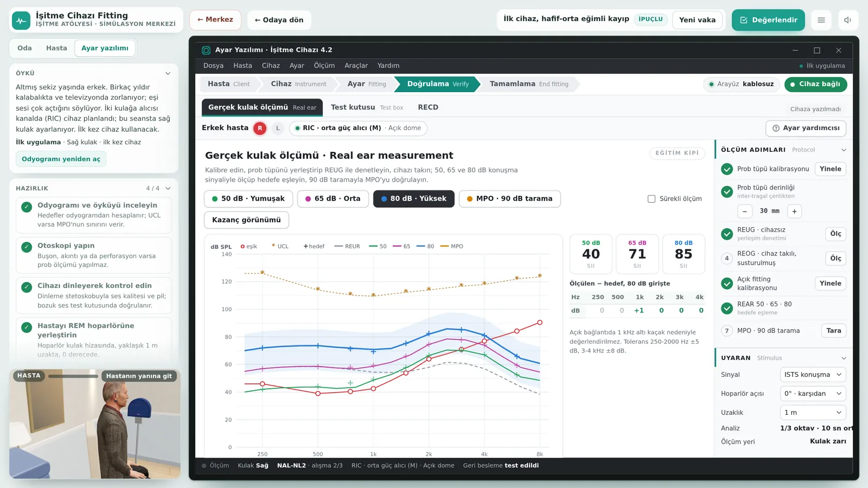Open the Araçlar menu
Screen dimensions: 868x488
pos(356,66)
